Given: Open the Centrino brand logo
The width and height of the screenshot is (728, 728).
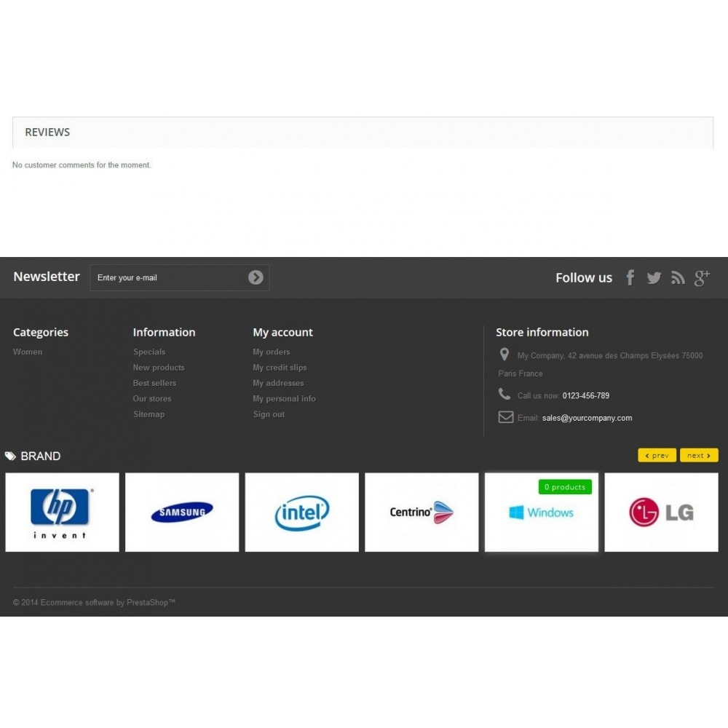Looking at the screenshot, I should tap(422, 512).
